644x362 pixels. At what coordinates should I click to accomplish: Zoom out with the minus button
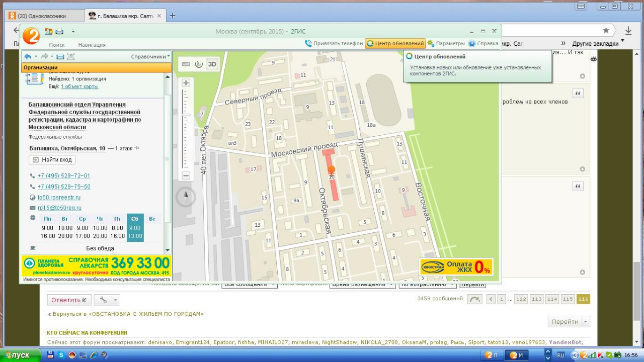point(186,175)
